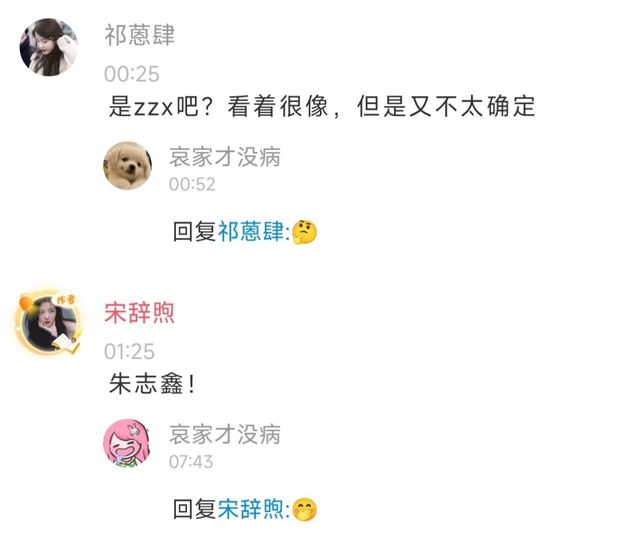The width and height of the screenshot is (640, 541).
Task: Click the hand-over-mouth emoji
Action: click(x=304, y=510)
